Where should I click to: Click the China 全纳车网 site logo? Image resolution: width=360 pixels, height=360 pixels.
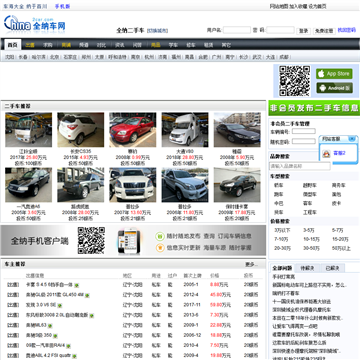[x=34, y=24]
